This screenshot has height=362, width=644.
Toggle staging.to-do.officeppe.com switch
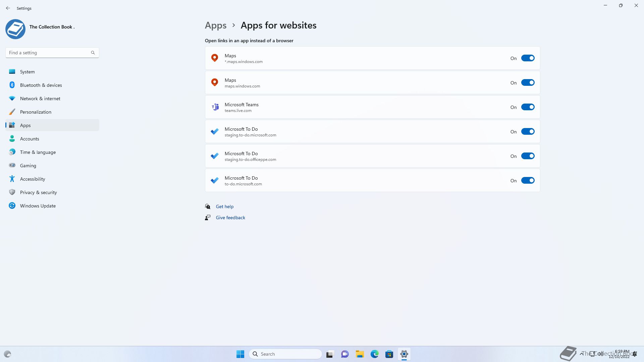tap(528, 156)
